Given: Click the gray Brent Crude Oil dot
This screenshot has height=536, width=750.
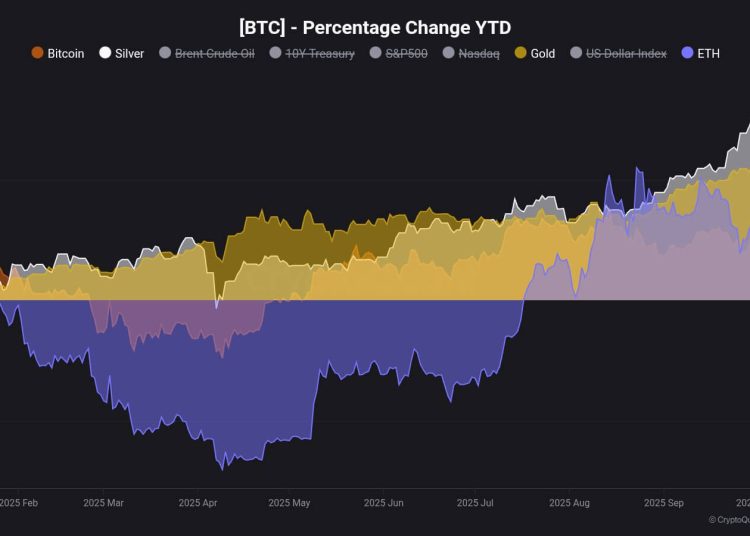Looking at the screenshot, I should click(x=165, y=53).
